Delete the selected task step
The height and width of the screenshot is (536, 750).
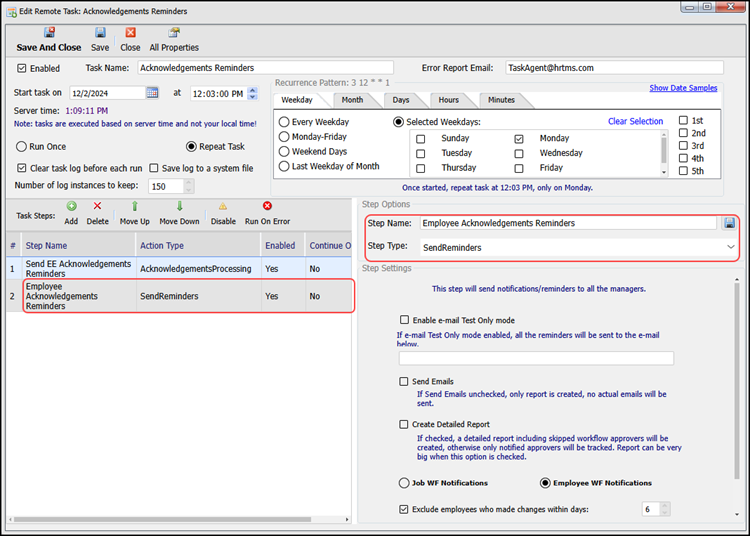[x=97, y=206]
